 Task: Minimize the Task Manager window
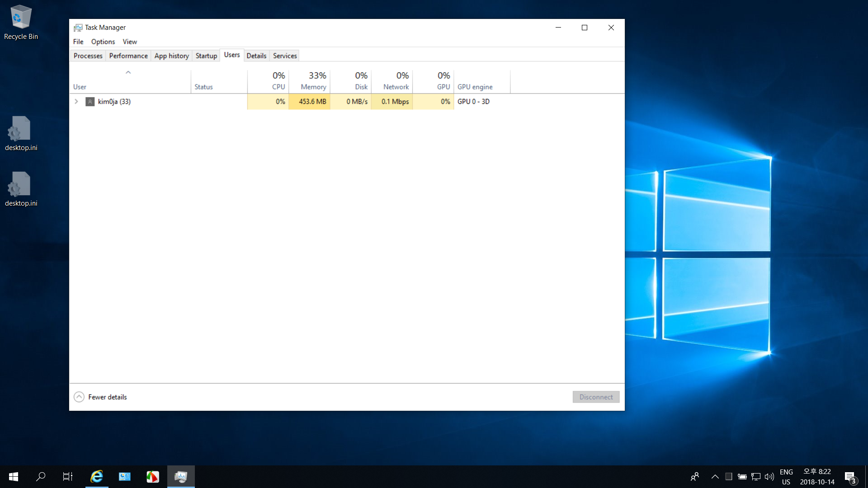(558, 28)
